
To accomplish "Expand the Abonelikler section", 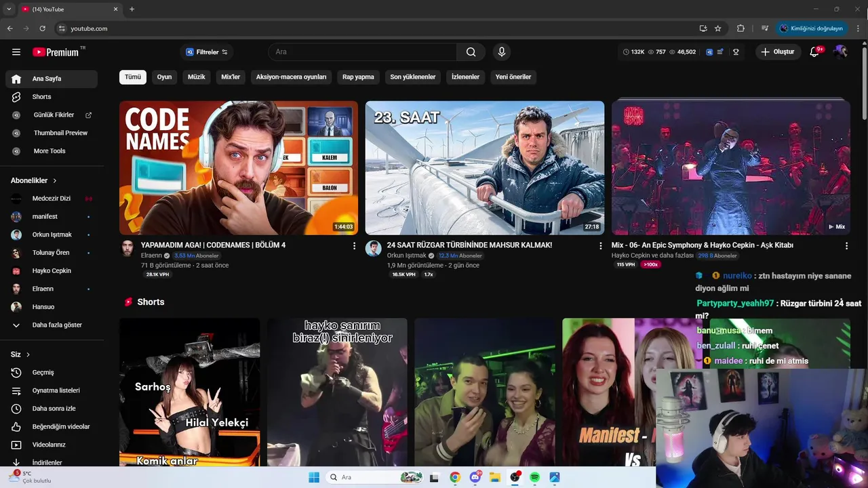I will (x=34, y=180).
